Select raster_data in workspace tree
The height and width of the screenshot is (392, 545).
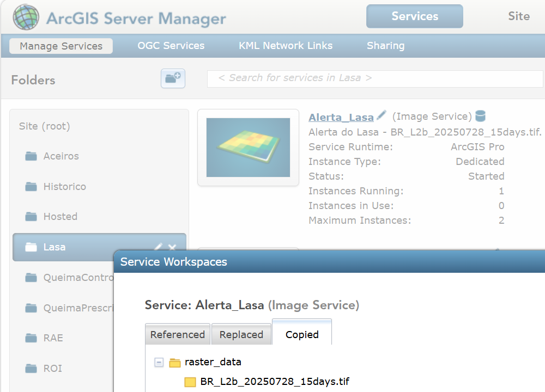pyautogui.click(x=213, y=362)
